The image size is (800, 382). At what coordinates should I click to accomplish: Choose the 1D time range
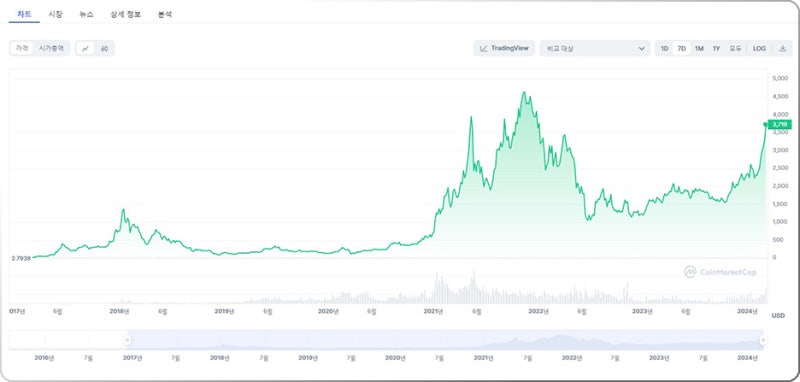click(x=665, y=48)
